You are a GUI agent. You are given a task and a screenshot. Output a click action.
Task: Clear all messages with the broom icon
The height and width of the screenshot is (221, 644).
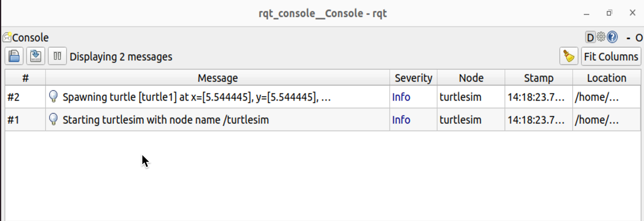coord(569,57)
